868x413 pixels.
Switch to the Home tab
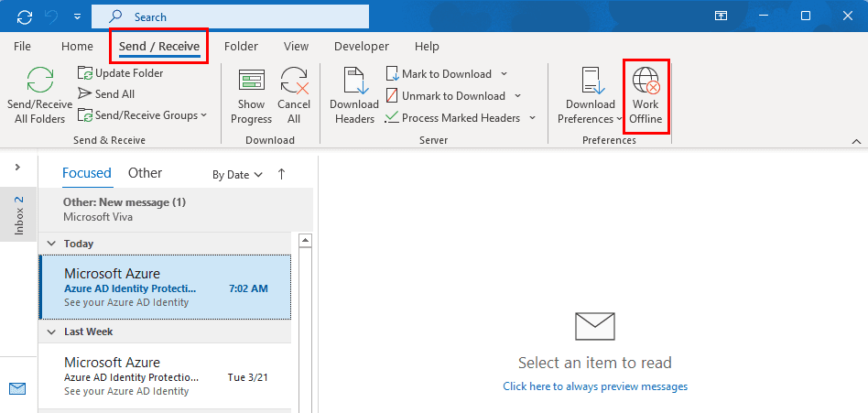coord(77,47)
